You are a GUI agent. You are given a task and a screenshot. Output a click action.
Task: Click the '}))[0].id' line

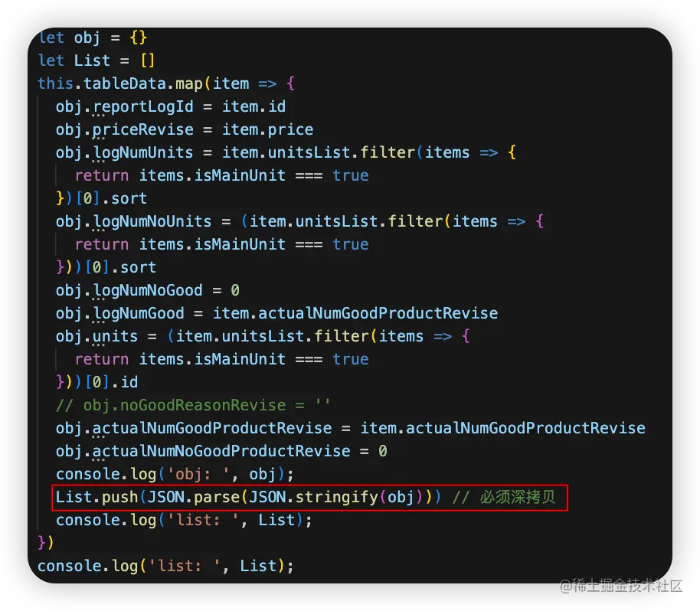tap(96, 383)
